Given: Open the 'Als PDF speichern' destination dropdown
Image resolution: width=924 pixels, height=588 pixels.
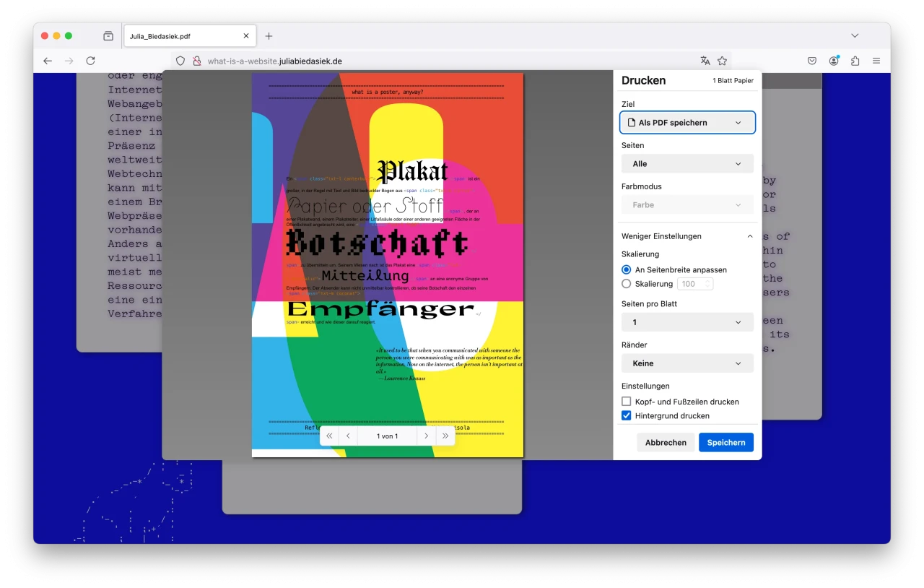Looking at the screenshot, I should click(x=687, y=123).
